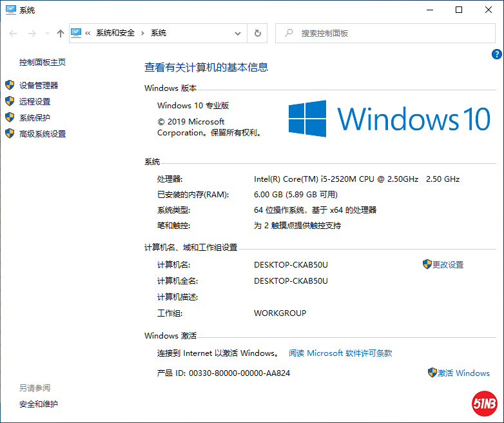
Task: Click 系统和安全 breadcrumb
Action: pyautogui.click(x=115, y=33)
